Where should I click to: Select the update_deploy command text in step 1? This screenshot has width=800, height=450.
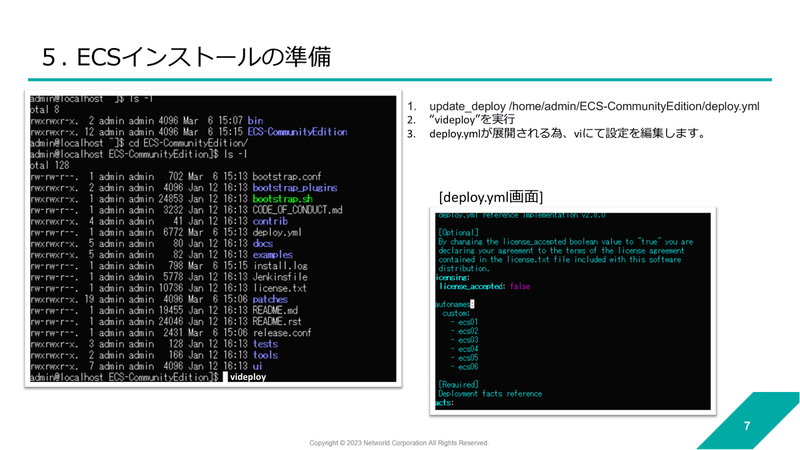(594, 106)
